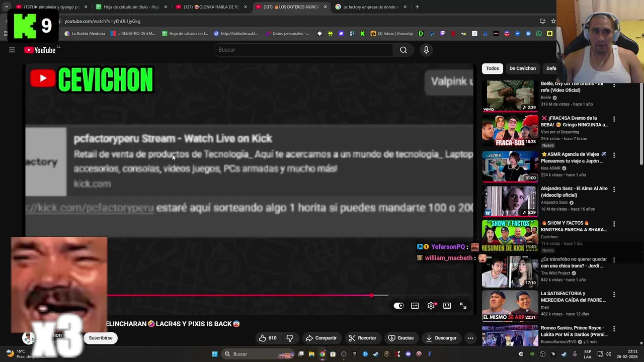644x362 pixels.
Task: Open REGISTRO DE EM bookmark
Action: point(133,34)
